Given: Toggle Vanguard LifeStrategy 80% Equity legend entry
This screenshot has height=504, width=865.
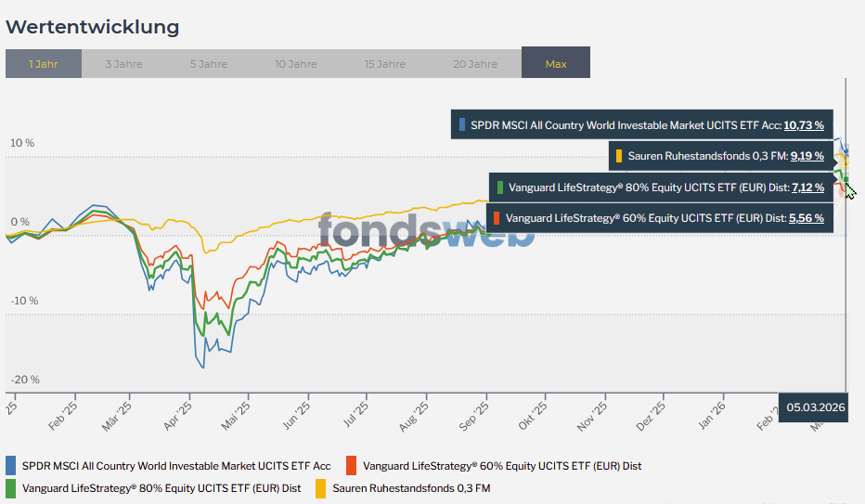Looking at the screenshot, I should click(154, 488).
